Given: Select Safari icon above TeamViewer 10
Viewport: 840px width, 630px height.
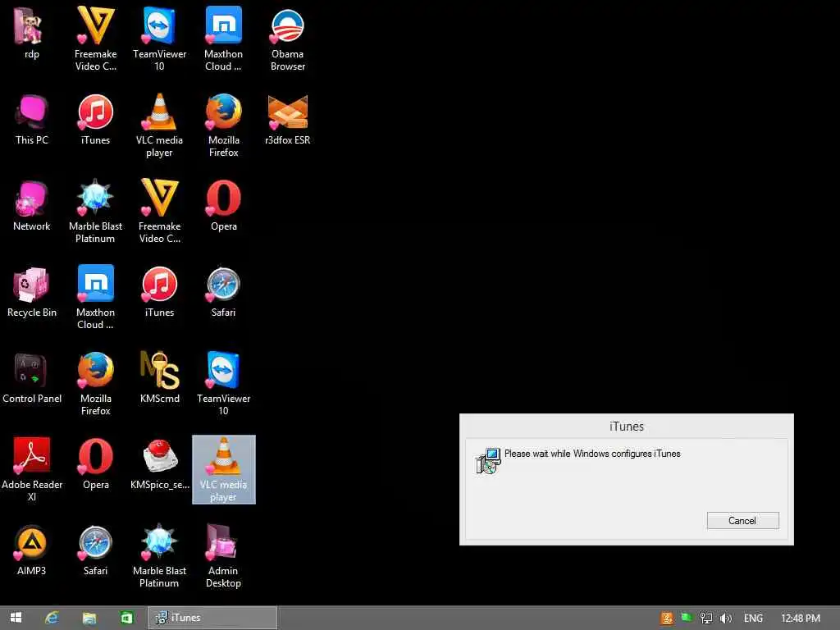Looking at the screenshot, I should 223,292.
